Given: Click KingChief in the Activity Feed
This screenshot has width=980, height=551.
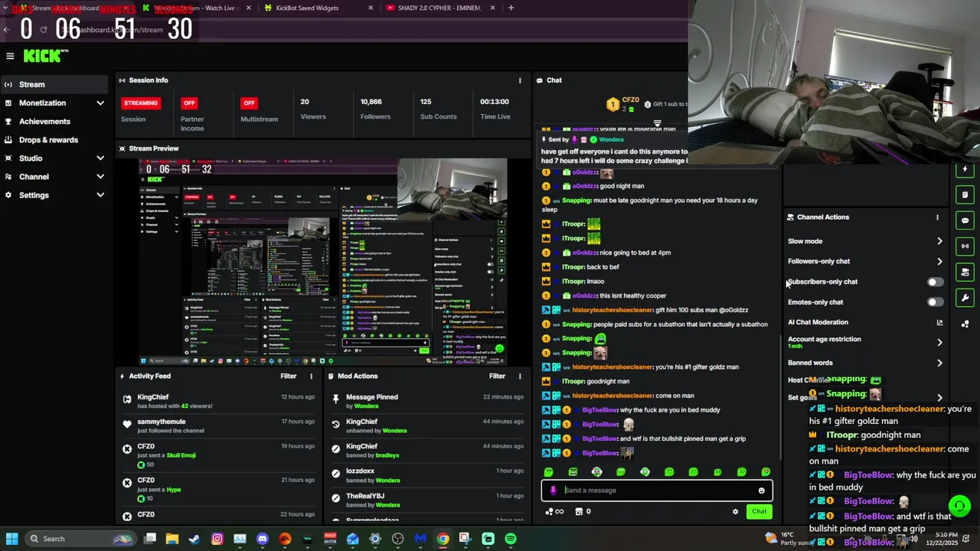Looking at the screenshot, I should (152, 397).
